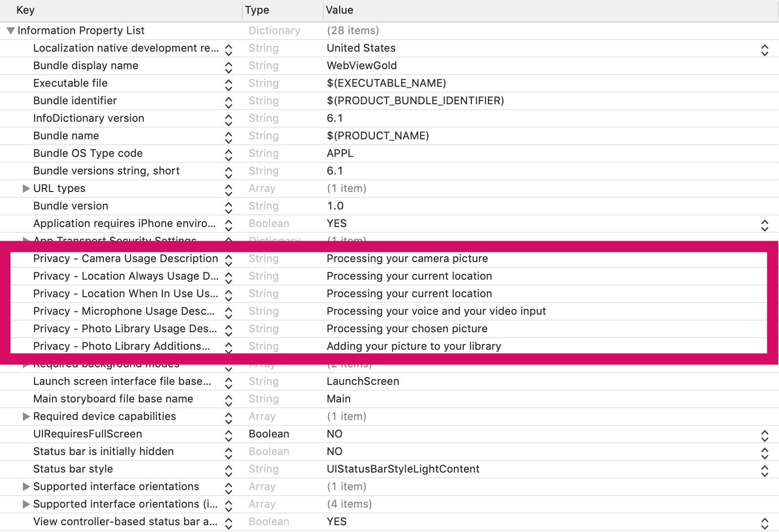Expand Supported interface orientations (iPad) row
779x532 pixels.
tap(26, 504)
